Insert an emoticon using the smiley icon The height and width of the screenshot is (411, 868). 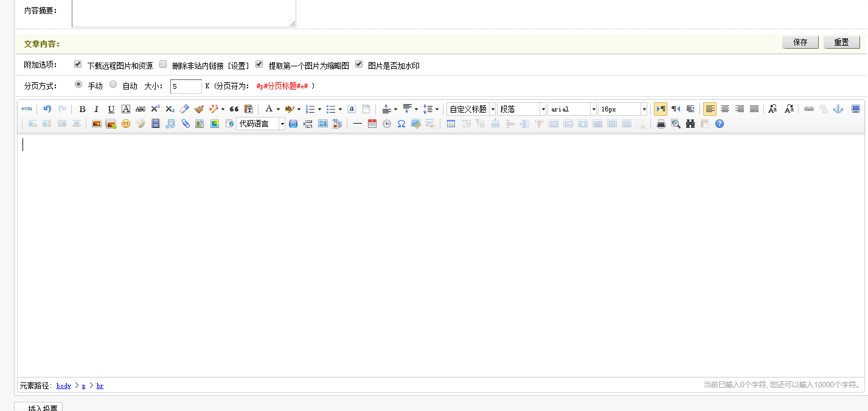coord(126,124)
